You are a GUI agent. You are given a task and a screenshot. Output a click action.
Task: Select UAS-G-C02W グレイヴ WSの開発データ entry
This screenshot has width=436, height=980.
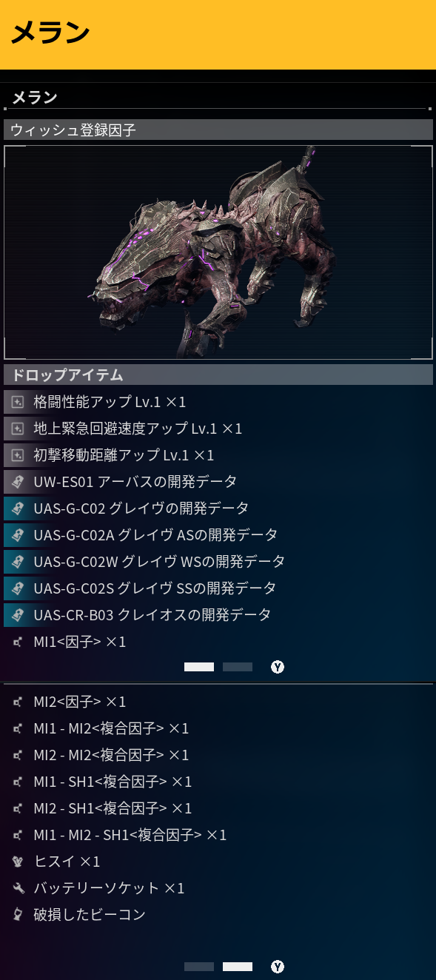[x=218, y=562]
